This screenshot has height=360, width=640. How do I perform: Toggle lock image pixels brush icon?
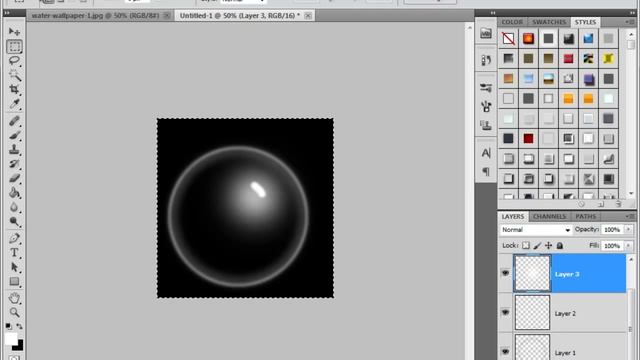point(537,245)
